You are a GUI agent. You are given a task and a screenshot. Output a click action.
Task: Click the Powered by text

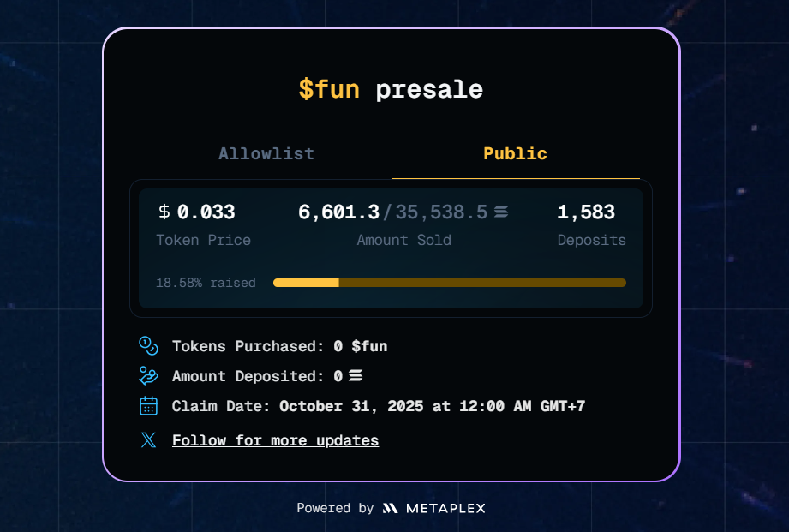pyautogui.click(x=335, y=508)
